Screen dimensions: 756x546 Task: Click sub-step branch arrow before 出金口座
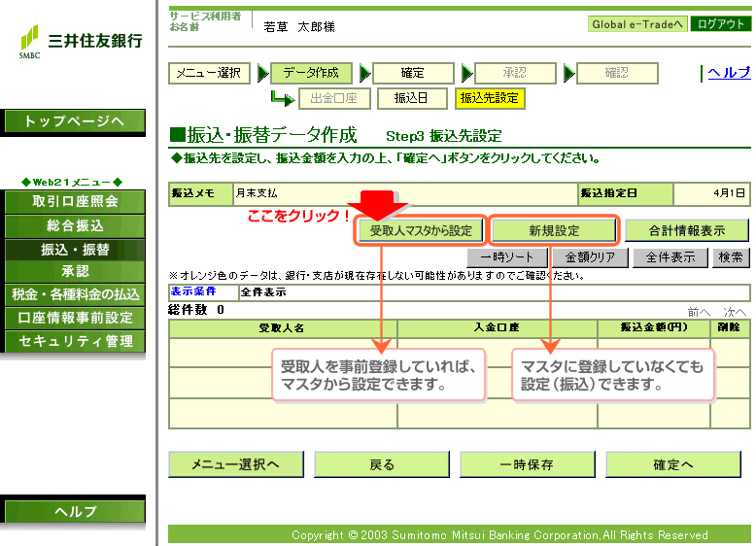pos(283,98)
